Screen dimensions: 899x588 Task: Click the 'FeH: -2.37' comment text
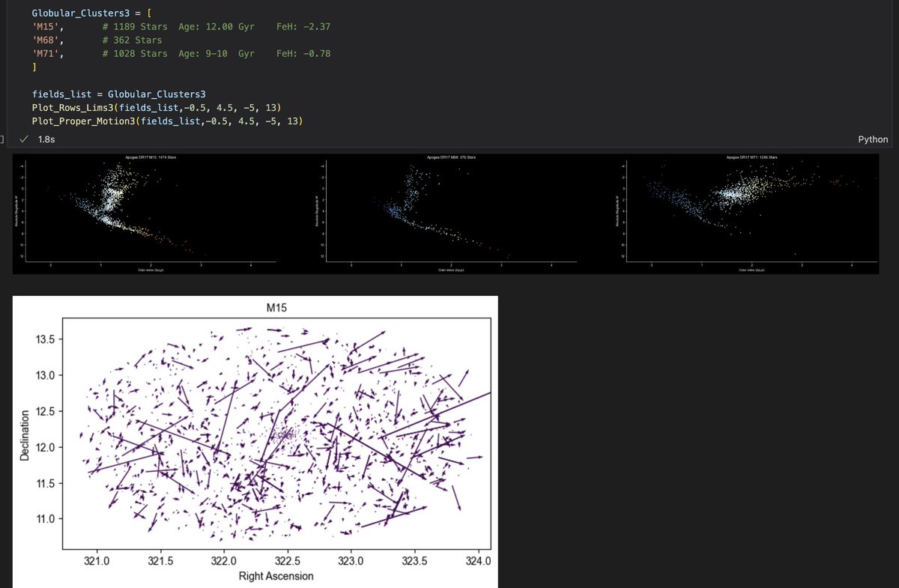tap(303, 27)
